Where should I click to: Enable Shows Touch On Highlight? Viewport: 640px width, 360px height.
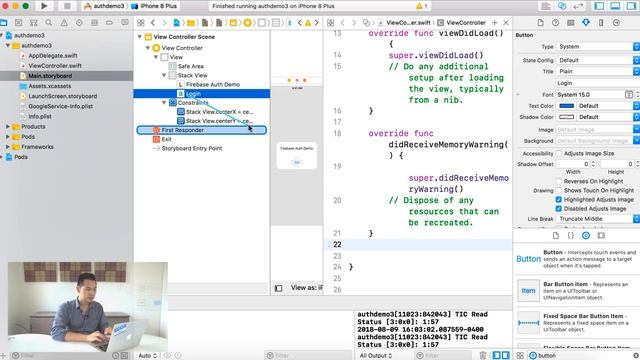click(559, 190)
